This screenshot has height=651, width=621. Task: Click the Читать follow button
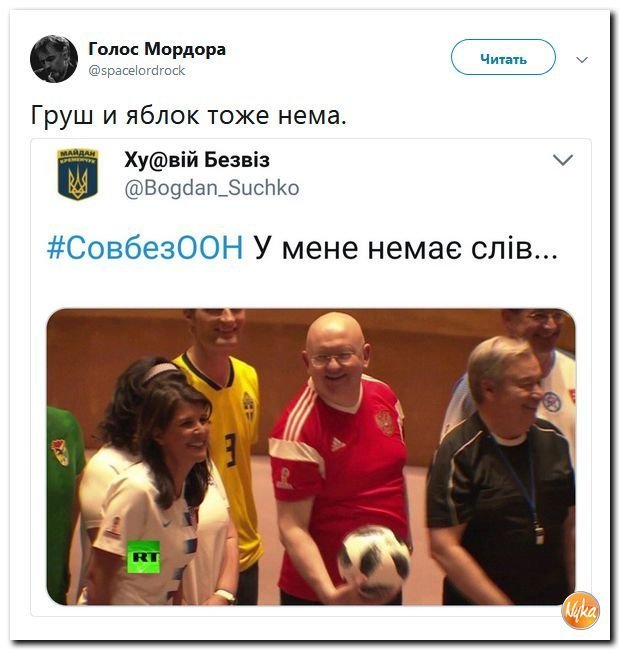click(x=503, y=57)
